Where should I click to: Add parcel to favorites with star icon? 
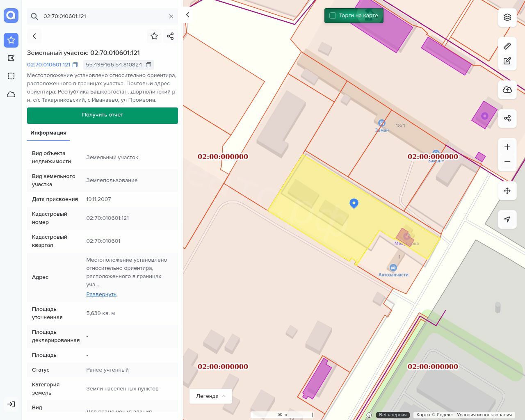(x=154, y=36)
